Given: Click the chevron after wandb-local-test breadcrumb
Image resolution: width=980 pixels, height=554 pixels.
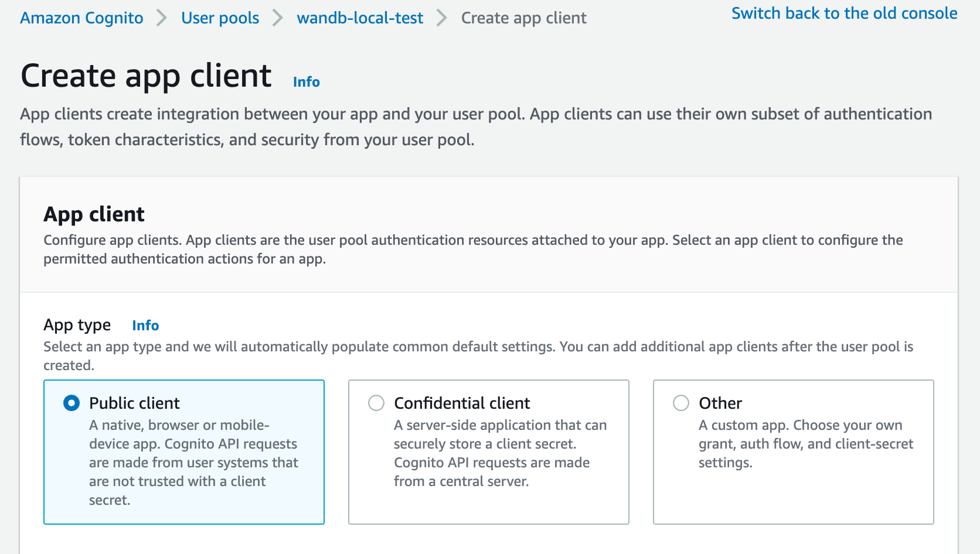Looking at the screenshot, I should (441, 18).
